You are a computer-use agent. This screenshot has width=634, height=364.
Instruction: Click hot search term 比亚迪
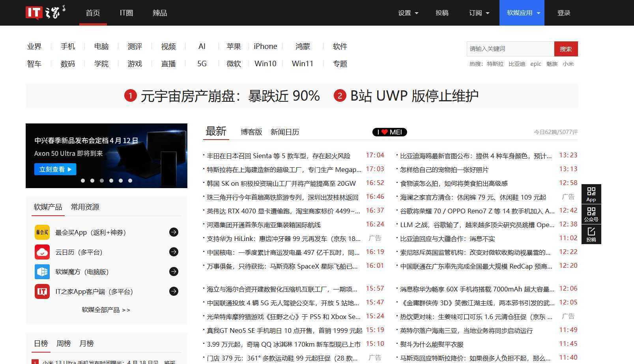(x=517, y=64)
